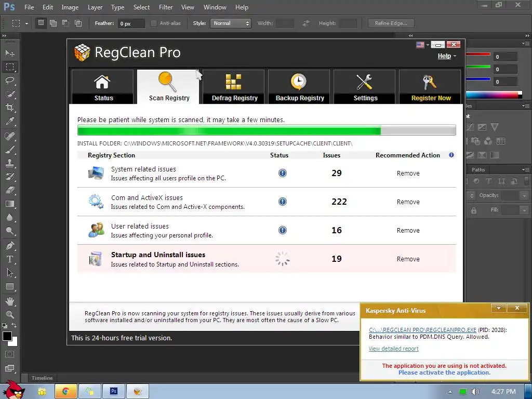Viewport: 532px width, 399px height.
Task: Toggle the Anti-alias checkbox
Action: (153, 23)
